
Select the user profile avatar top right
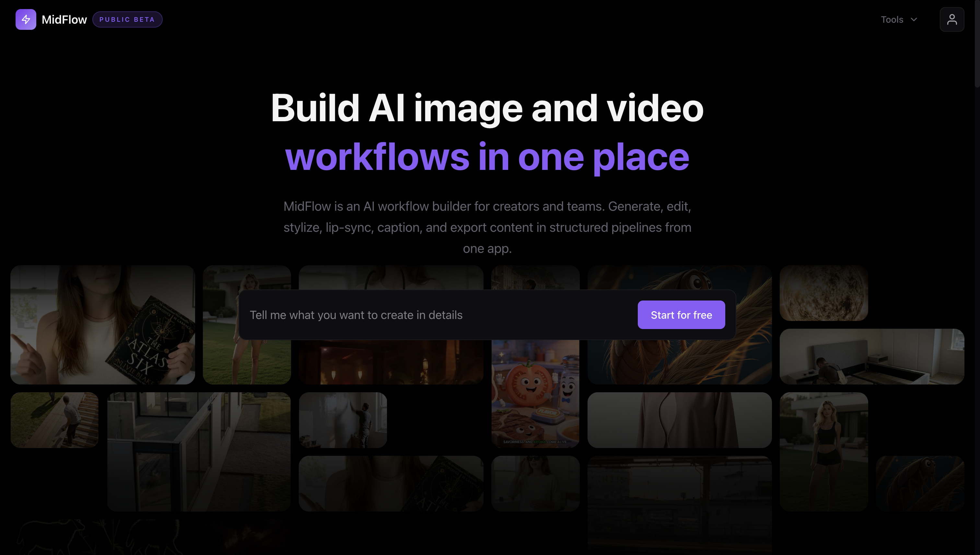[952, 19]
